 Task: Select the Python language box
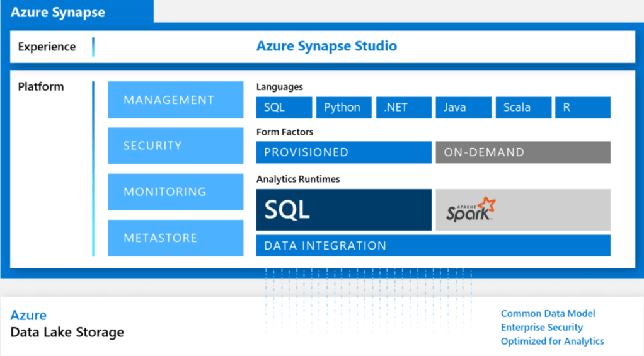tap(343, 107)
